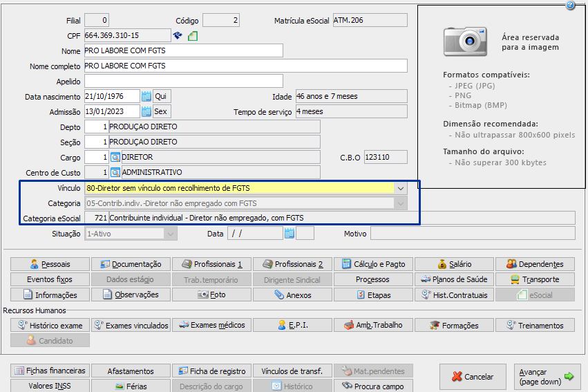588x392 pixels.
Task: Open the Informações section
Action: coord(50,295)
